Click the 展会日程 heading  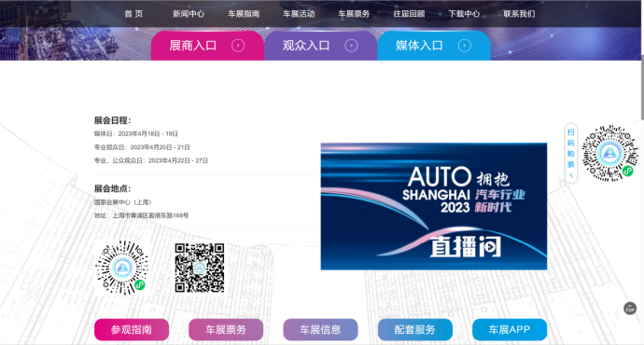[x=112, y=120]
